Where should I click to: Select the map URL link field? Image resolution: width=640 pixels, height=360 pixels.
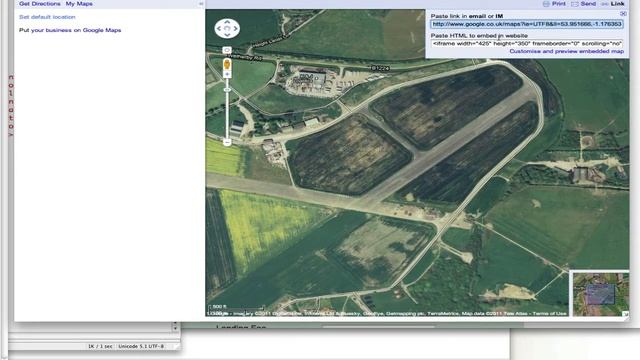527,24
